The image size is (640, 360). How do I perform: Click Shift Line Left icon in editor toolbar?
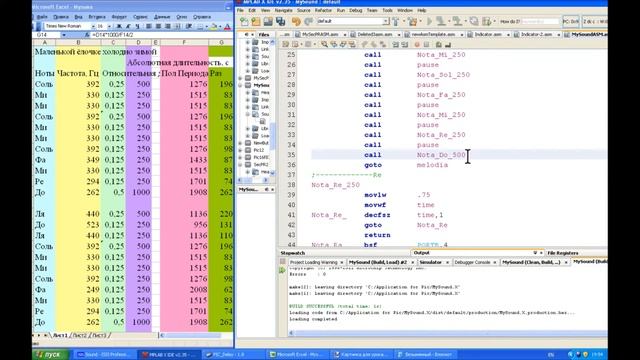click(x=395, y=44)
